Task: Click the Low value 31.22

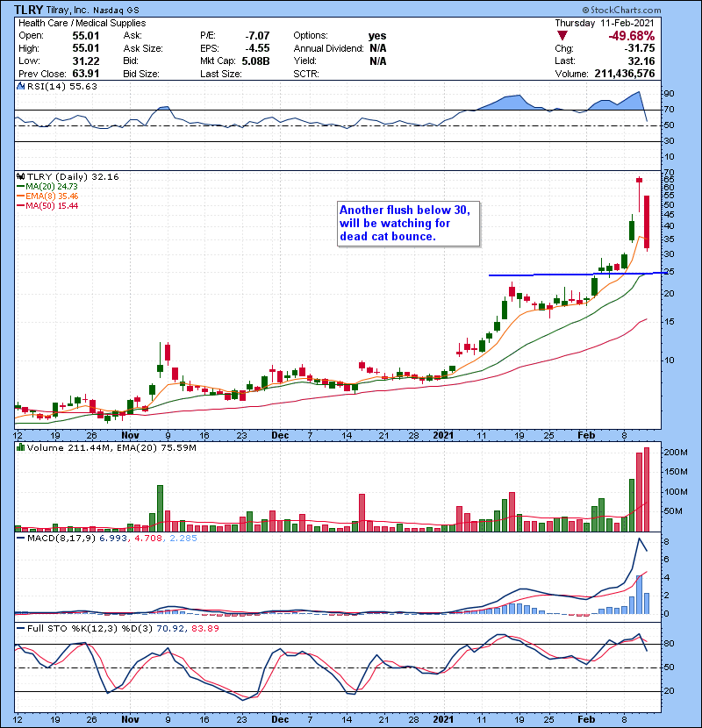Action: point(85,61)
